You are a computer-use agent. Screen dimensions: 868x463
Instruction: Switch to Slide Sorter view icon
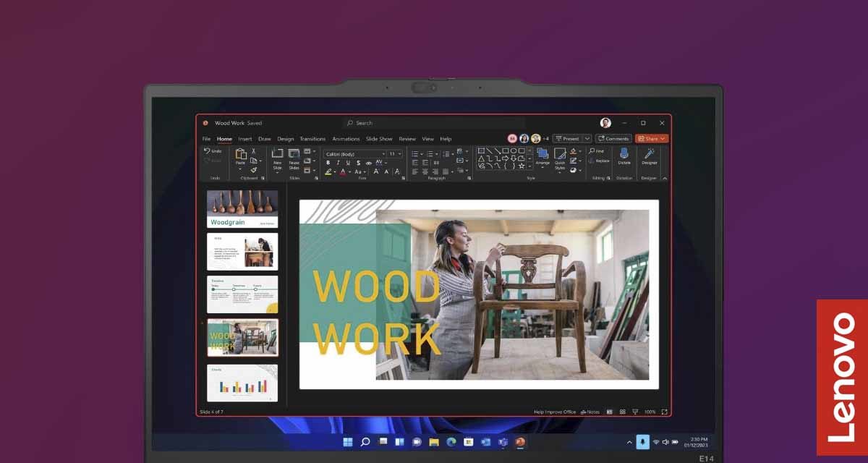621,412
